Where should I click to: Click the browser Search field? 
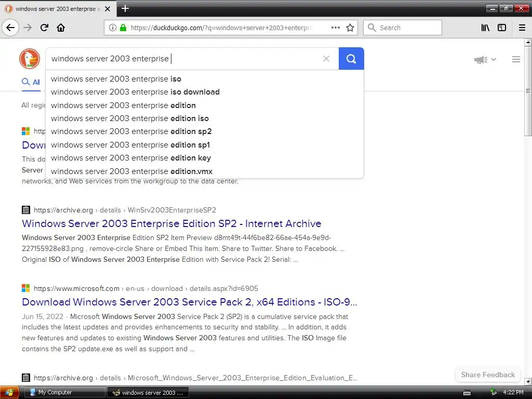tap(403, 28)
